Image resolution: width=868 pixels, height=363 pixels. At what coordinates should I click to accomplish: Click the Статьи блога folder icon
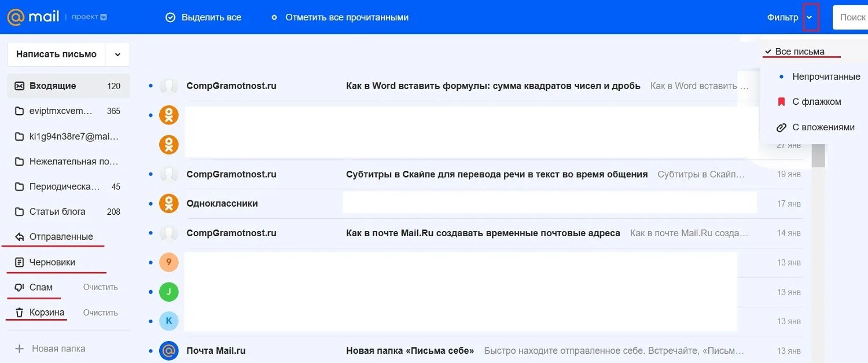pos(19,212)
